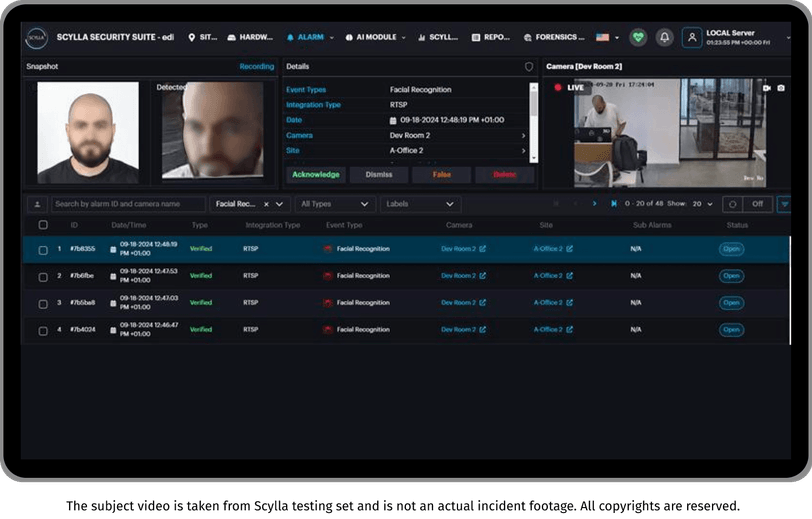Open the A-Office 2 link in row #7b5ba8
Viewport: 812px width, 519px height.
pos(547,302)
